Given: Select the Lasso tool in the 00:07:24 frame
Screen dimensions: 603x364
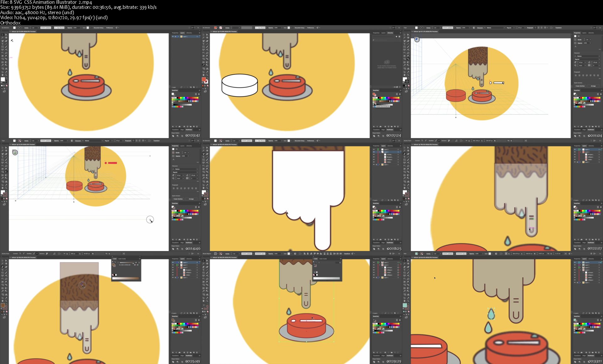Looking at the screenshot, I should click(207, 38).
